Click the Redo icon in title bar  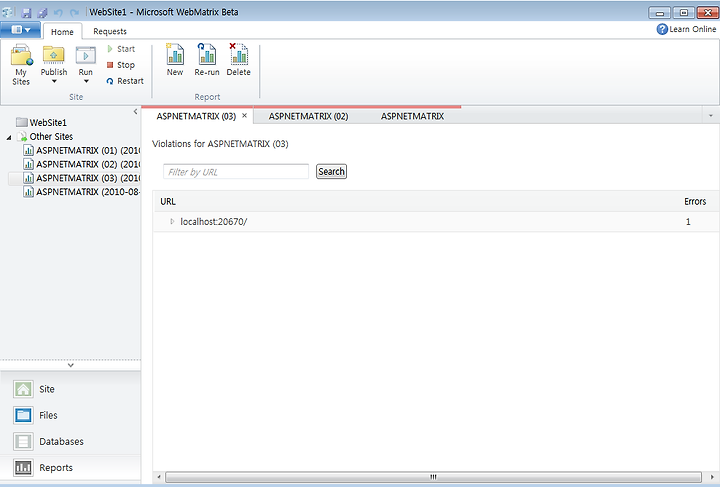pyautogui.click(x=74, y=12)
